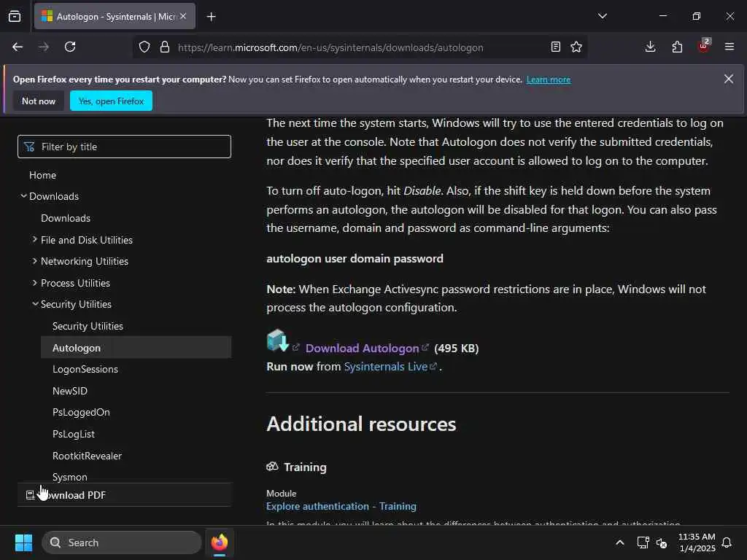Click the URL address bar
The image size is (747, 560).
[x=330, y=47]
